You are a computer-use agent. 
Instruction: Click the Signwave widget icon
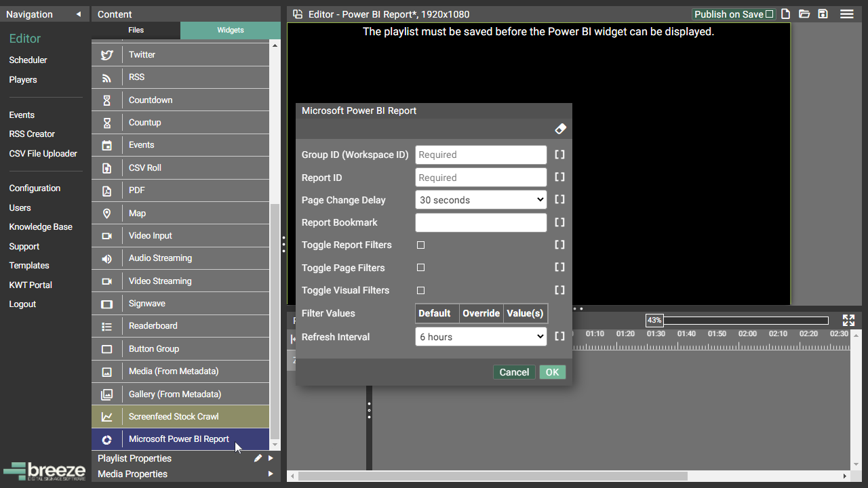click(x=106, y=304)
